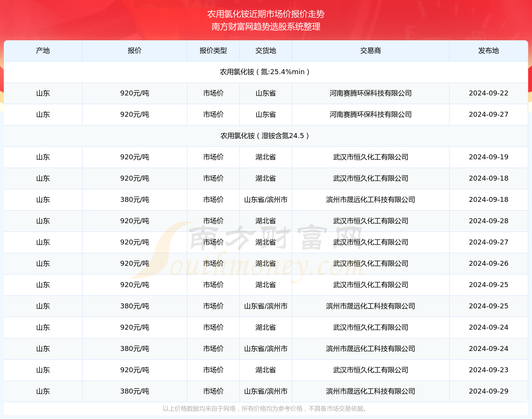Screen dimensions: 532x419
Task: Click the date 2024-09-29
Action: tap(489, 391)
